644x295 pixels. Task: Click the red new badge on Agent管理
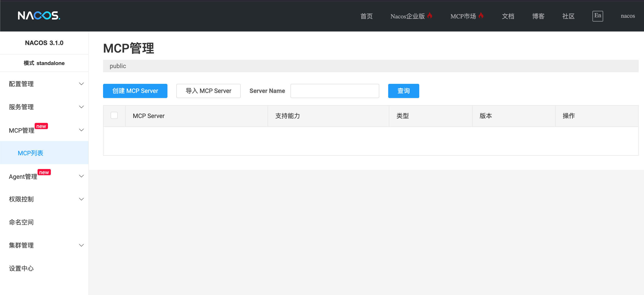click(44, 172)
